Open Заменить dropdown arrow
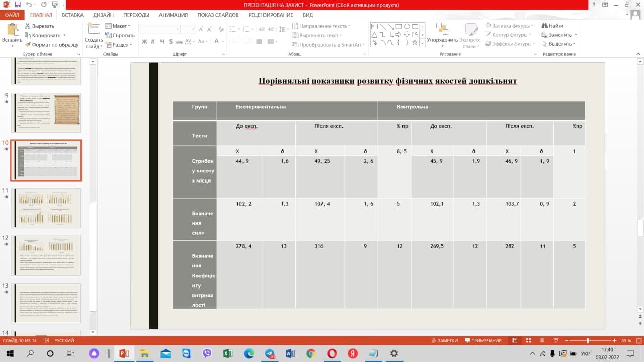 coord(576,35)
